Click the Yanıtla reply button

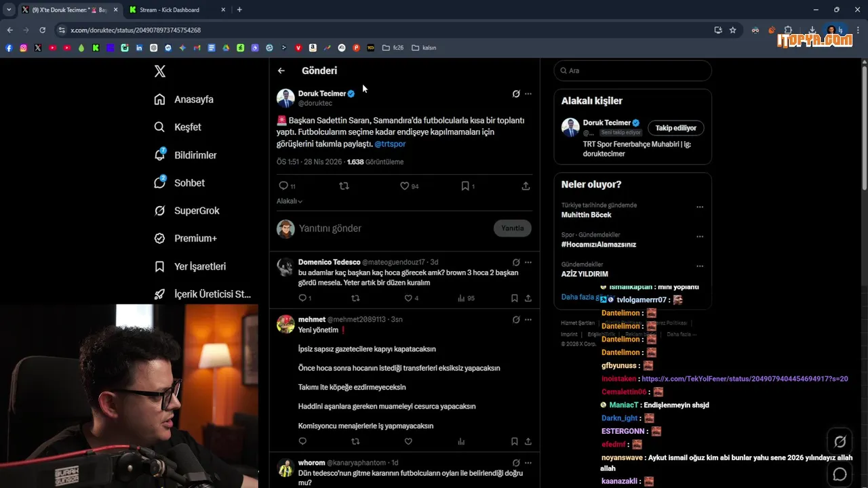point(513,228)
